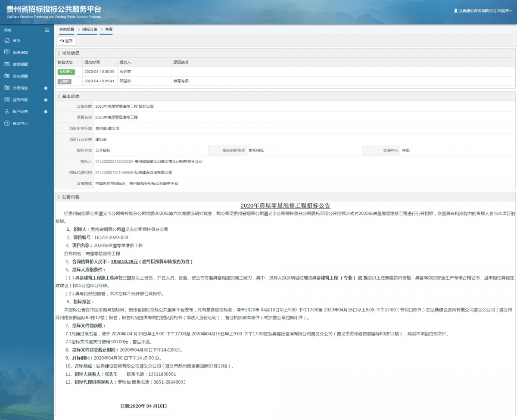Go to 其他项目 breadcrumb
This screenshot has height=420, width=517.
pyautogui.click(x=67, y=29)
